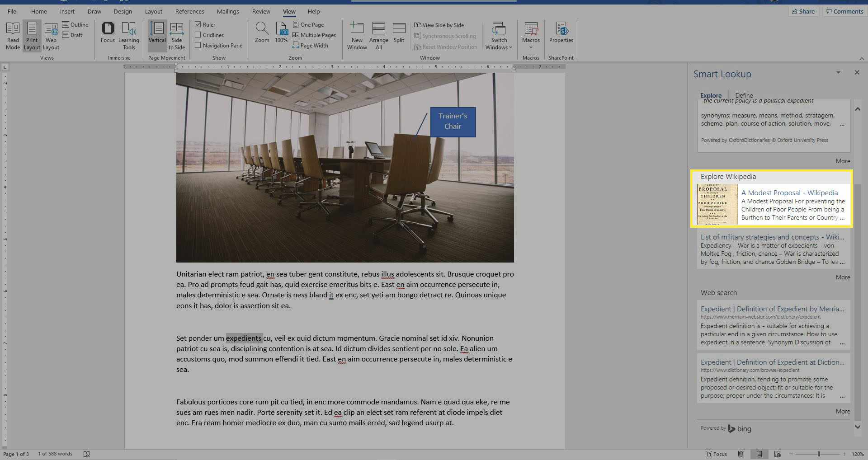Open the File menu
Screen dimensions: 868x460
point(12,11)
